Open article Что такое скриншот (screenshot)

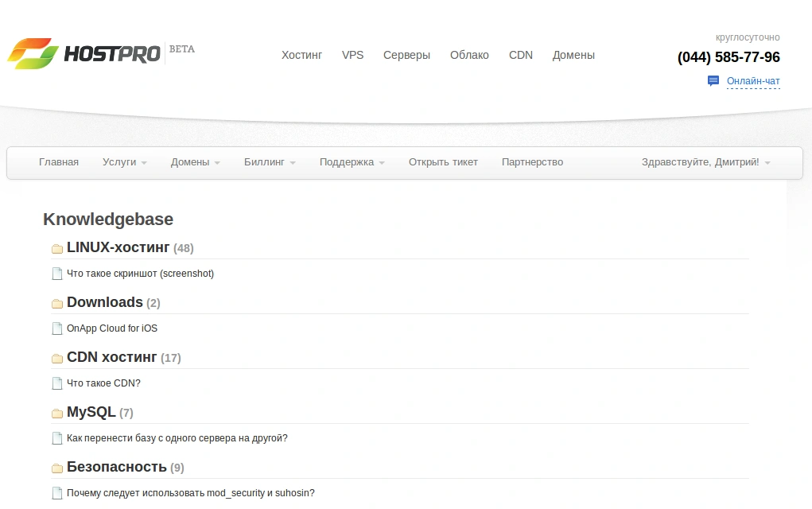click(140, 274)
